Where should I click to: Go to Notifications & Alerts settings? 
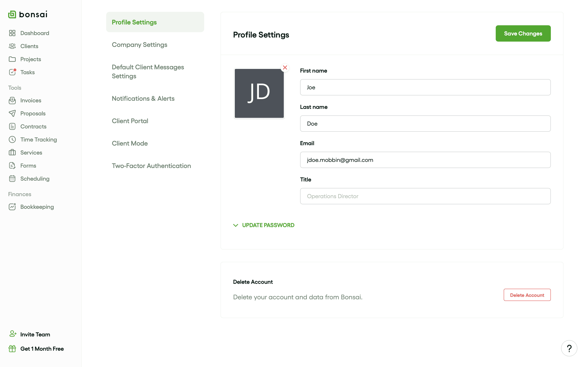click(x=143, y=98)
